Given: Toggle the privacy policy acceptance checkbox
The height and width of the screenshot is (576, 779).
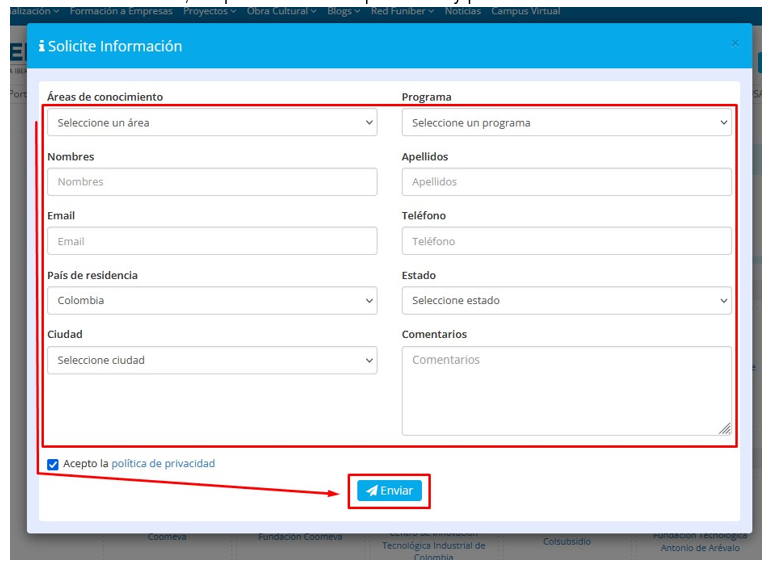Looking at the screenshot, I should pyautogui.click(x=53, y=464).
